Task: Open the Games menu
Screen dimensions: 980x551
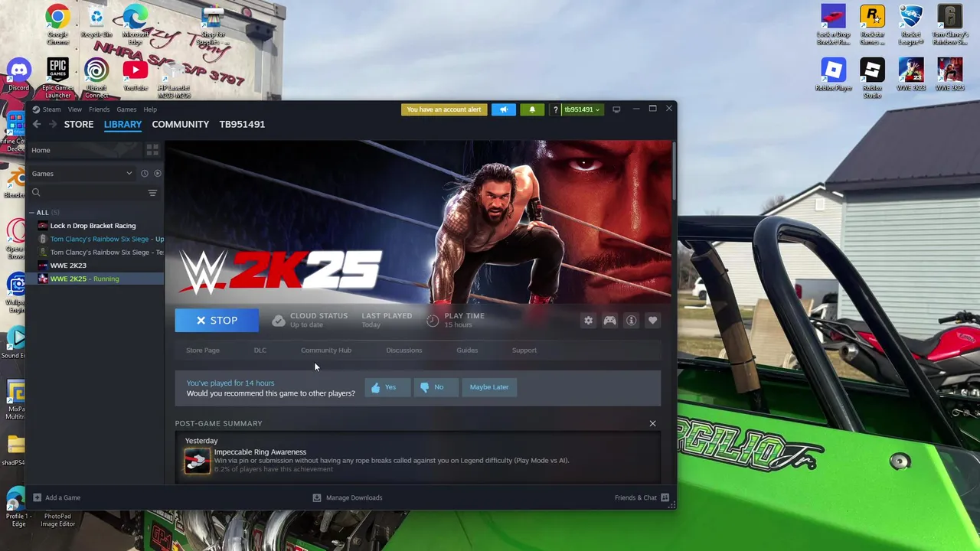Action: point(126,109)
